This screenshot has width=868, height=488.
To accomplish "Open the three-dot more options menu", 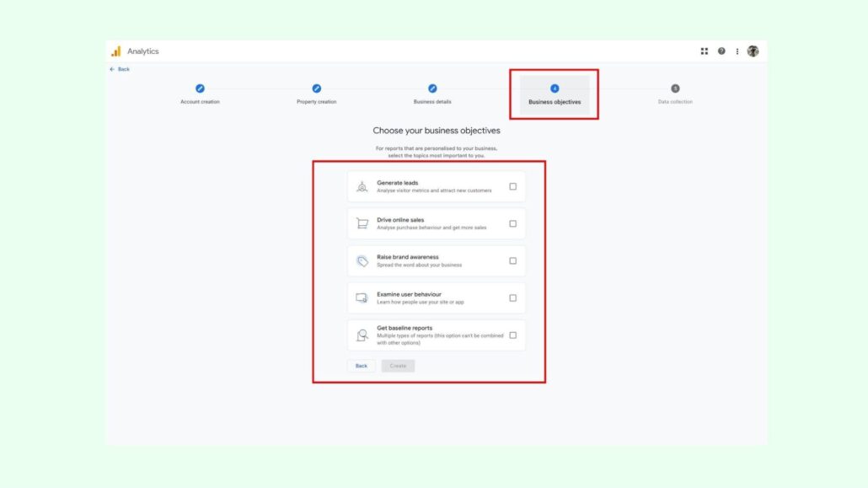I will click(737, 51).
